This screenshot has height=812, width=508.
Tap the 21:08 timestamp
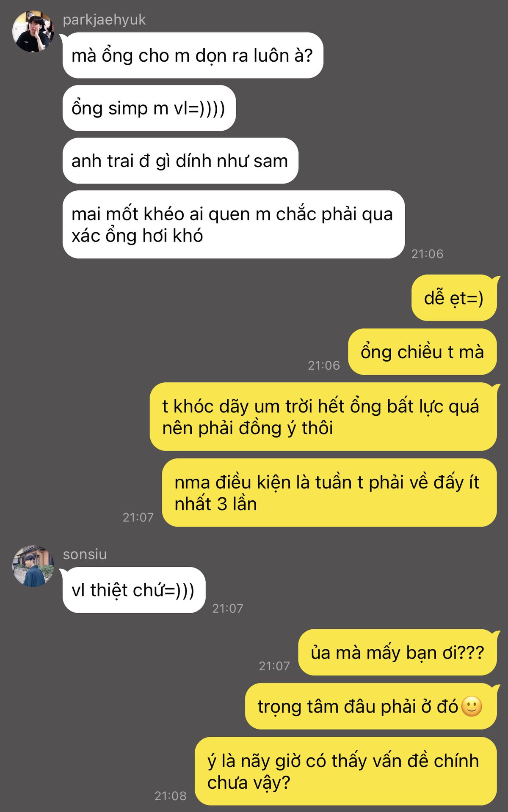point(171,796)
